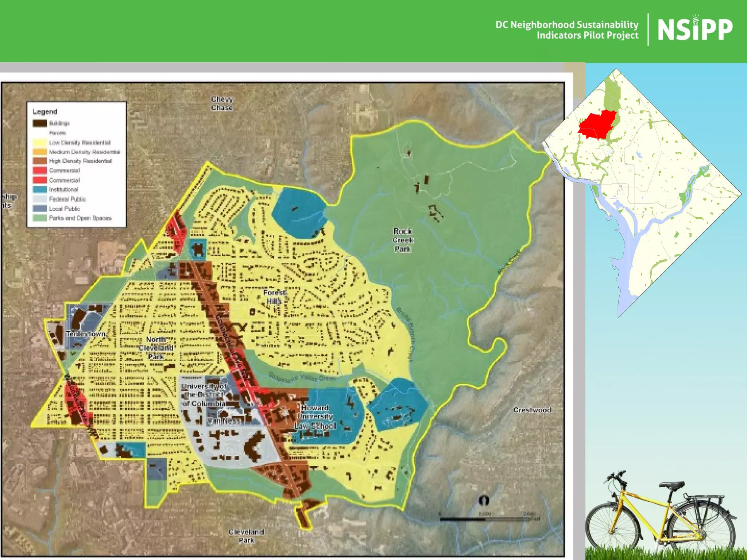This screenshot has width=747, height=560.
Task: Click DC Neighborhood Sustainability Indicators Pilot Project title
Action: click(x=567, y=30)
